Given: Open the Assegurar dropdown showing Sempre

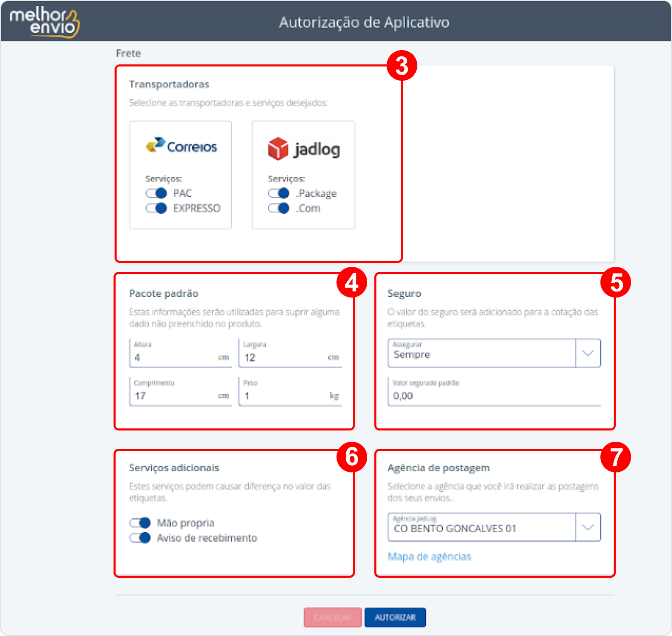Looking at the screenshot, I should (494, 353).
